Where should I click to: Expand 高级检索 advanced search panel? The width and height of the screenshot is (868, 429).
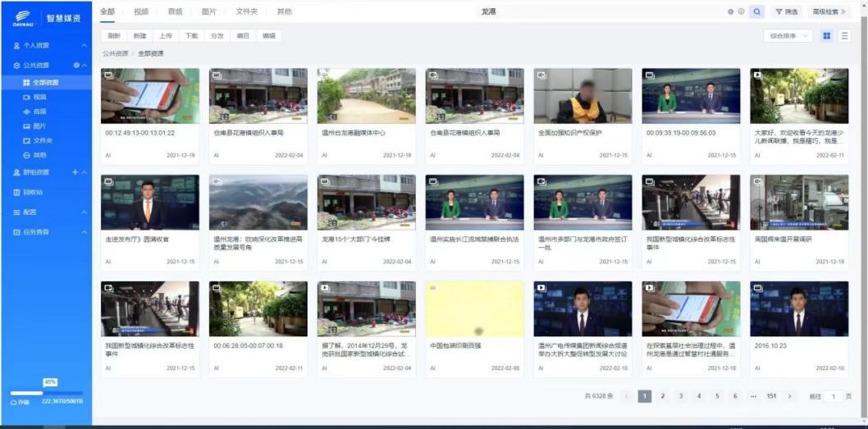[829, 11]
